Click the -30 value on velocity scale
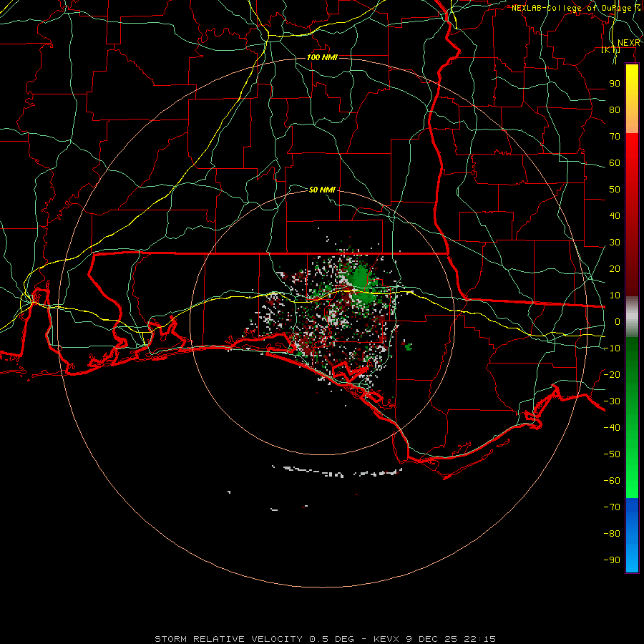 tap(612, 401)
